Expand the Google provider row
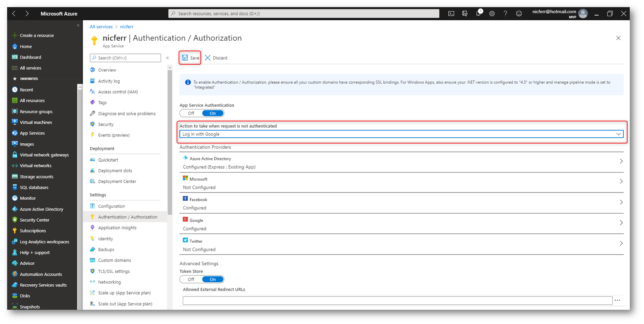Image resolution: width=644 pixels, height=324 pixels. [x=401, y=224]
